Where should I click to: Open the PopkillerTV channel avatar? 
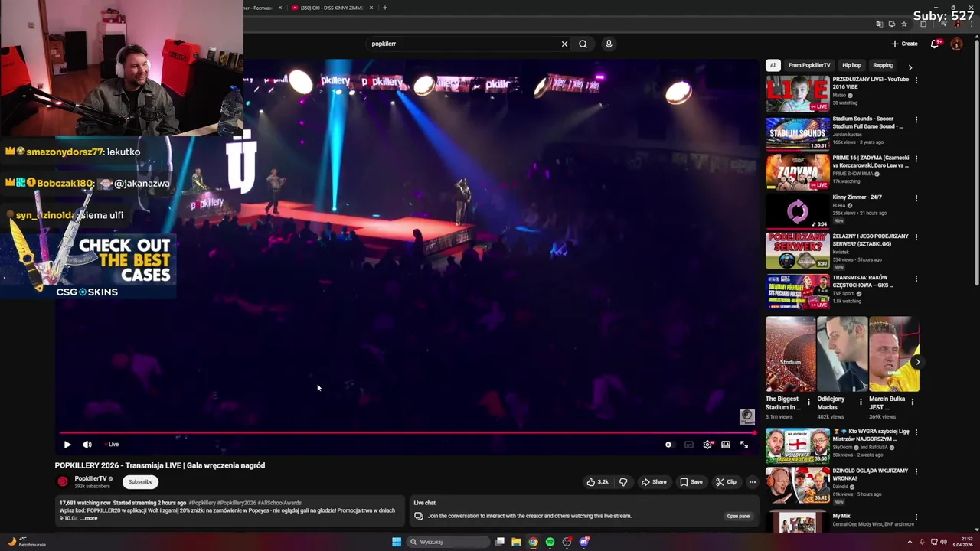tap(63, 481)
